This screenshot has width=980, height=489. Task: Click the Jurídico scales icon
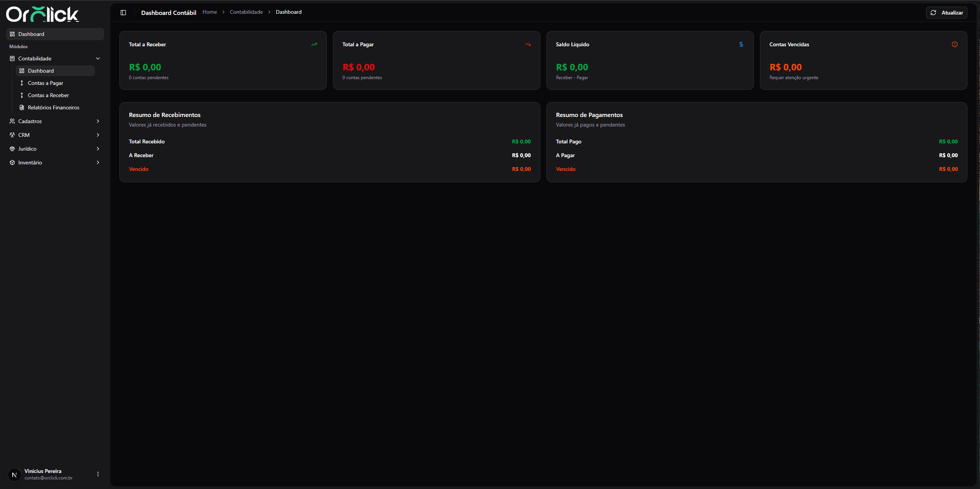click(12, 149)
